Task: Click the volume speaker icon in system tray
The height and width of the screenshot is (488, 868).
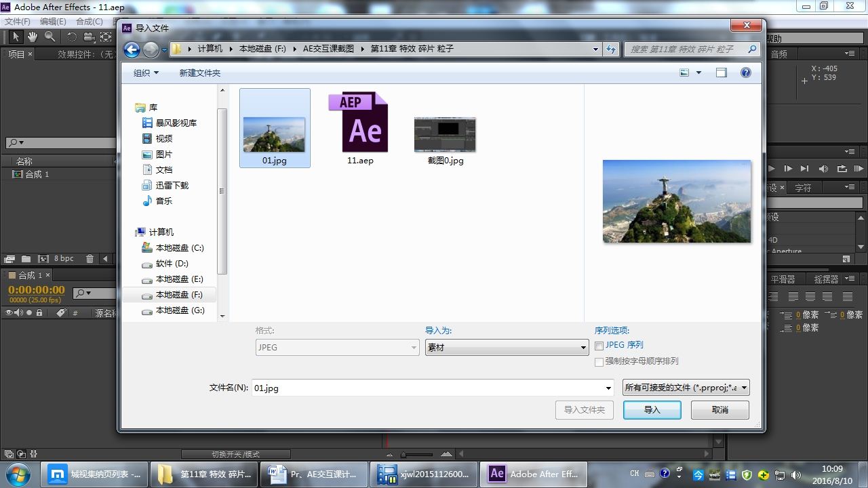Action: (795, 474)
